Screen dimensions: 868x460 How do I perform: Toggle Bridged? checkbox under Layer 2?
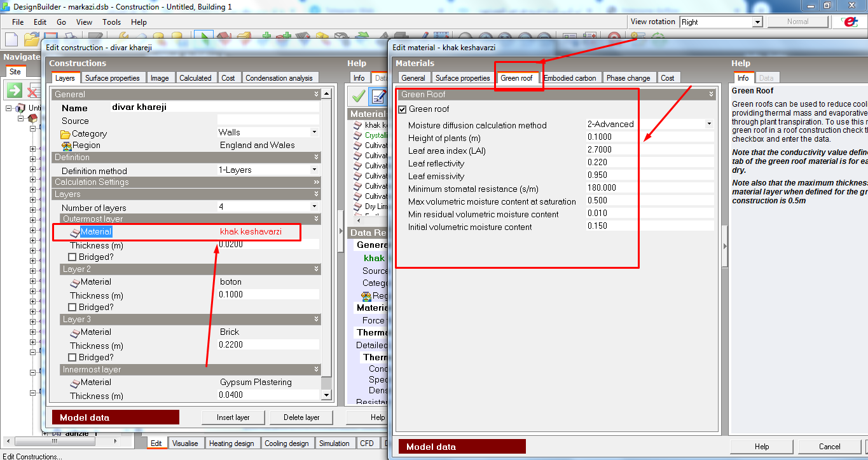(x=72, y=308)
